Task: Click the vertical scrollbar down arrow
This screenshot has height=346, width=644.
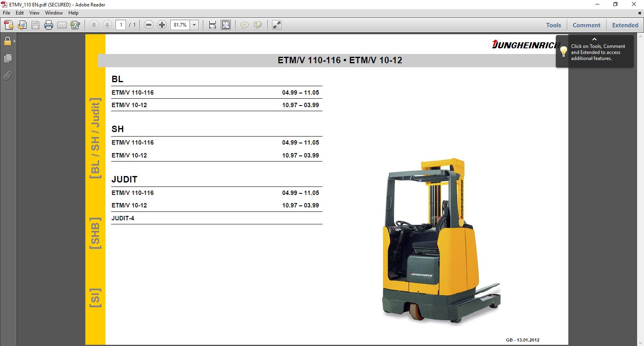Action: coord(640,343)
